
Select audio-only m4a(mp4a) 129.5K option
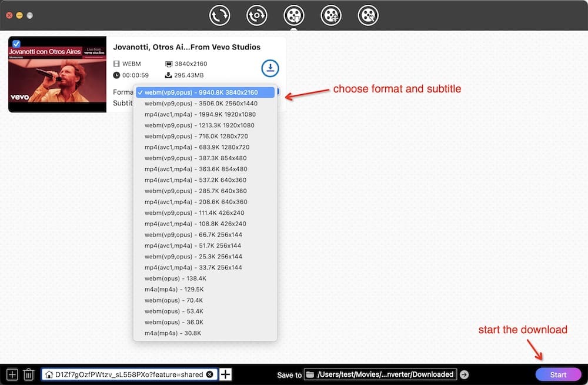(174, 290)
